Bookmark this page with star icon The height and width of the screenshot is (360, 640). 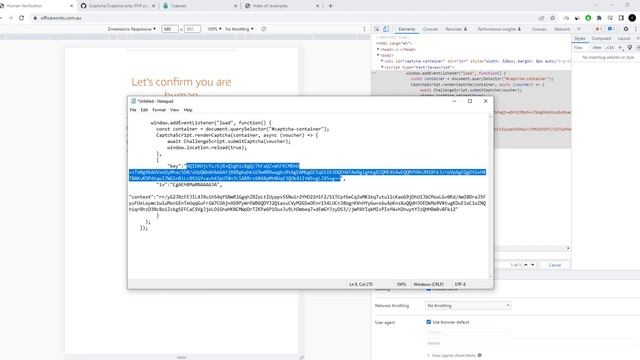click(553, 18)
